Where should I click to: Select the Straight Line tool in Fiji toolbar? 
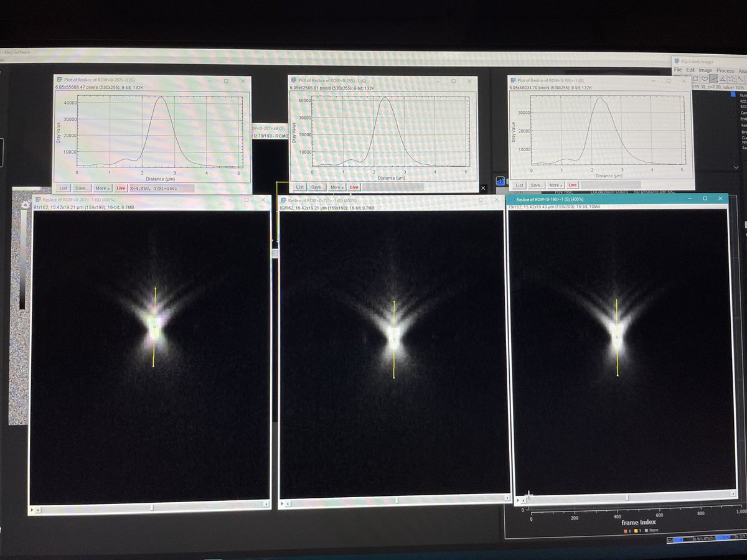coord(713,78)
